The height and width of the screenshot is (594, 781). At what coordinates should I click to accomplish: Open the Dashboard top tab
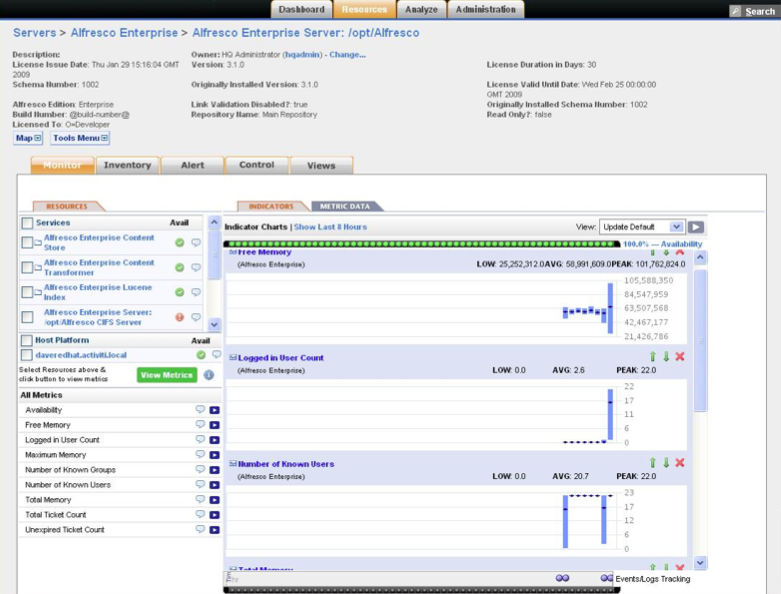(x=301, y=9)
